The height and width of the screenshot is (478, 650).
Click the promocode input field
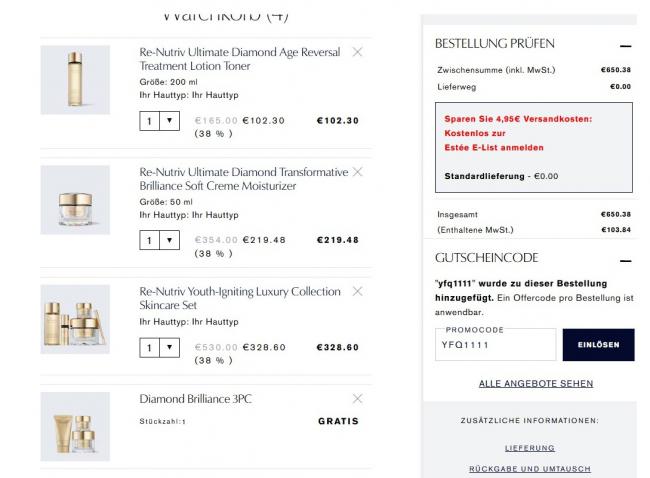495,345
